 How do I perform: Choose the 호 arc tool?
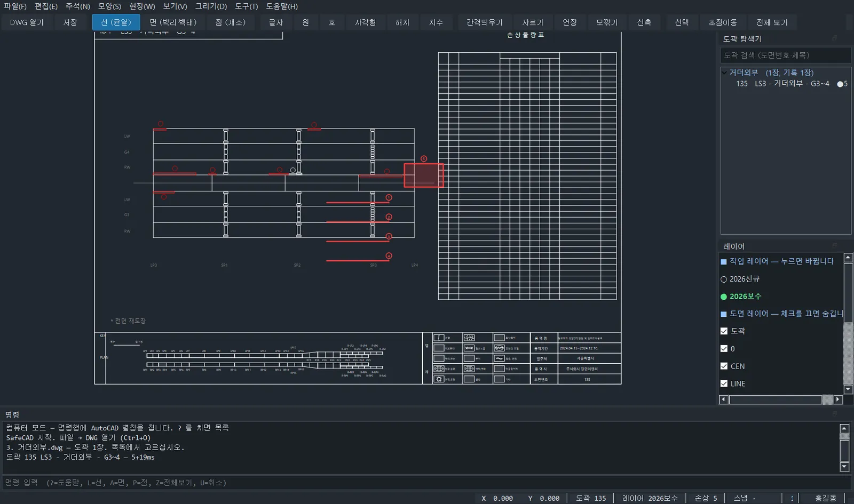click(x=332, y=22)
